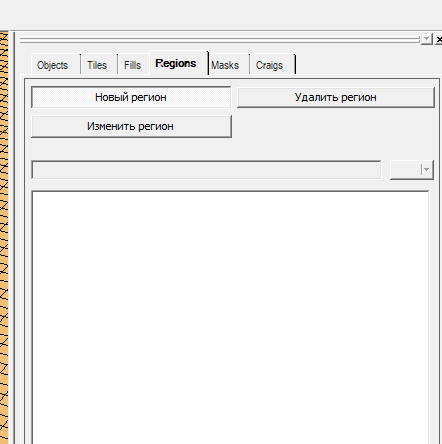The image size is (442, 444).
Task: Expand the small combo box arrow
Action: [426, 170]
